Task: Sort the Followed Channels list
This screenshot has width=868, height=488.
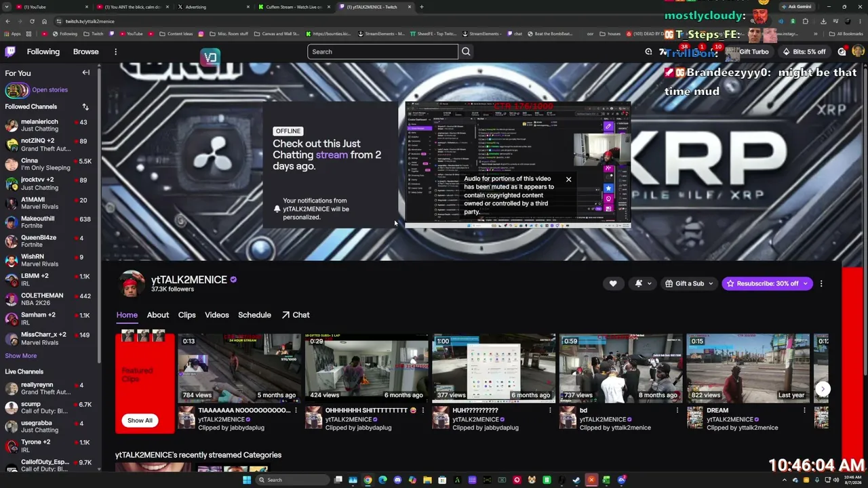Action: pyautogui.click(x=85, y=106)
